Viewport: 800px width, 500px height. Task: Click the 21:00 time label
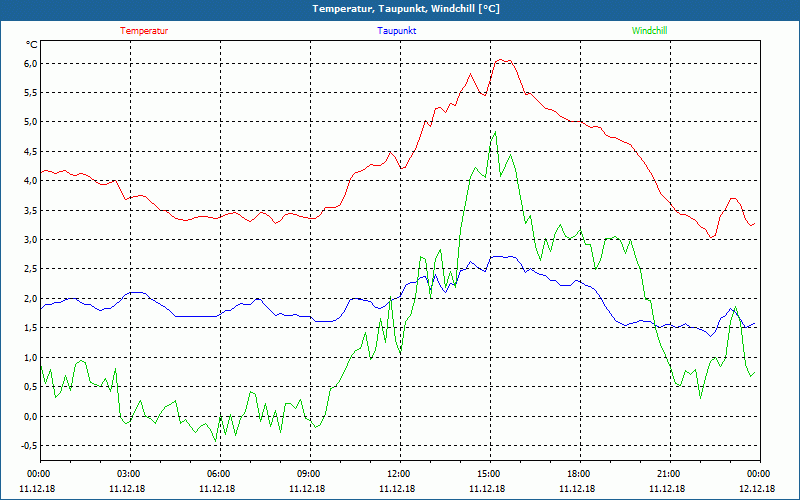click(x=670, y=473)
